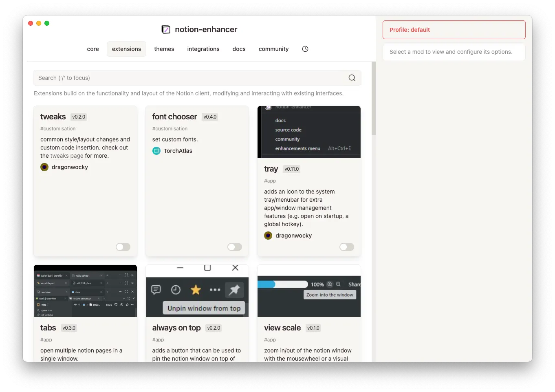Open dragonwocky author link on tray
This screenshot has height=392, width=555.
pos(293,236)
